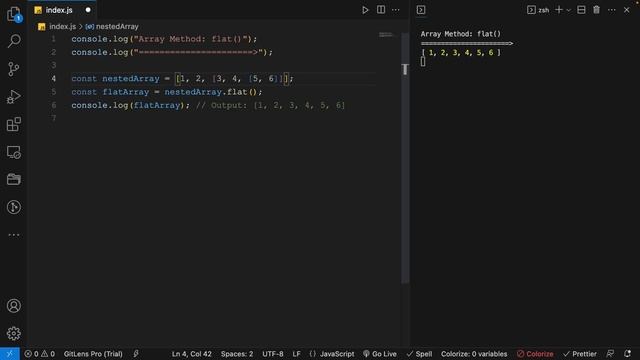The height and width of the screenshot is (360, 640).
Task: Toggle Spell checker status
Action: coord(419,354)
